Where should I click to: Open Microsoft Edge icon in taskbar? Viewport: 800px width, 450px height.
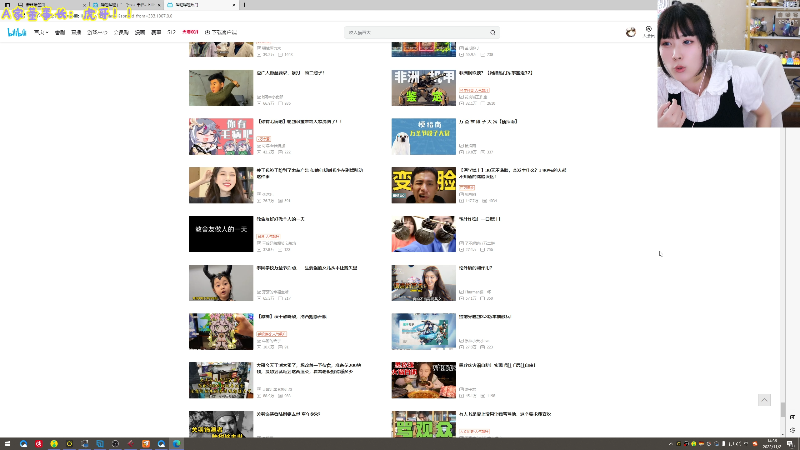click(x=177, y=444)
